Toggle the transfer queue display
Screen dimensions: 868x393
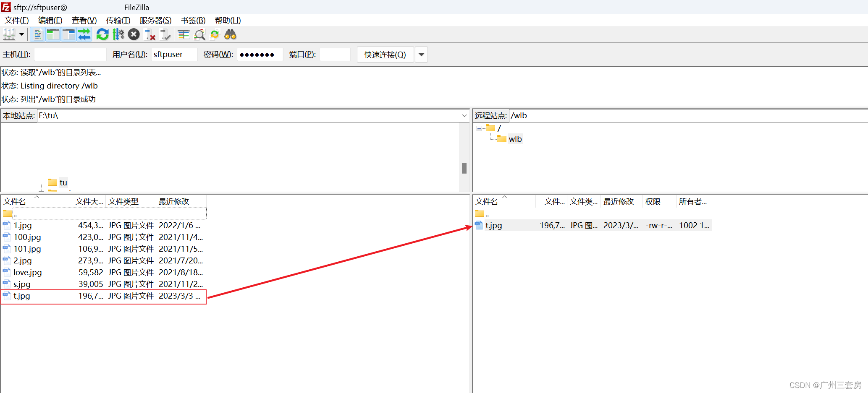[x=84, y=34]
